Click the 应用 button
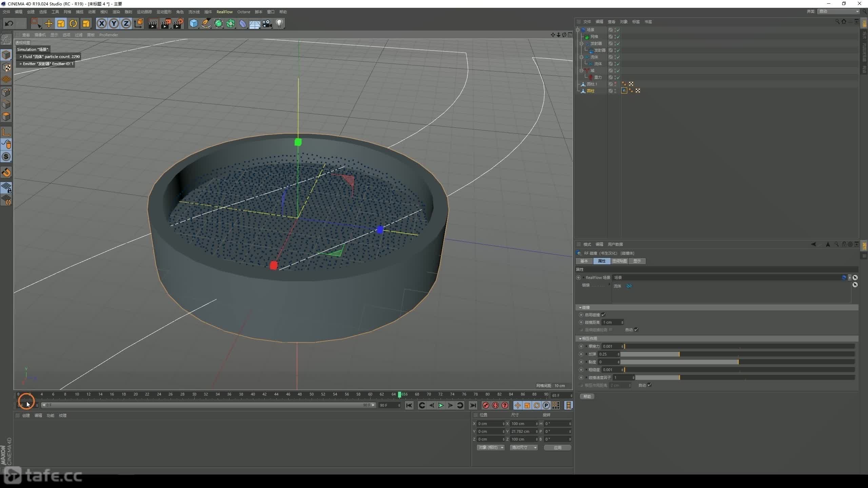This screenshot has height=488, width=868. [557, 448]
